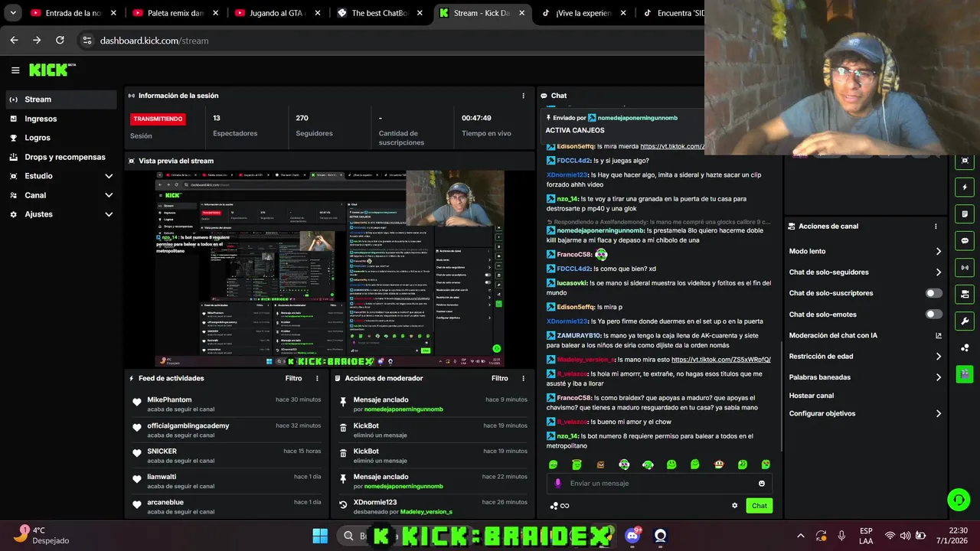Open Chat de solo-seguidores options

[865, 272]
